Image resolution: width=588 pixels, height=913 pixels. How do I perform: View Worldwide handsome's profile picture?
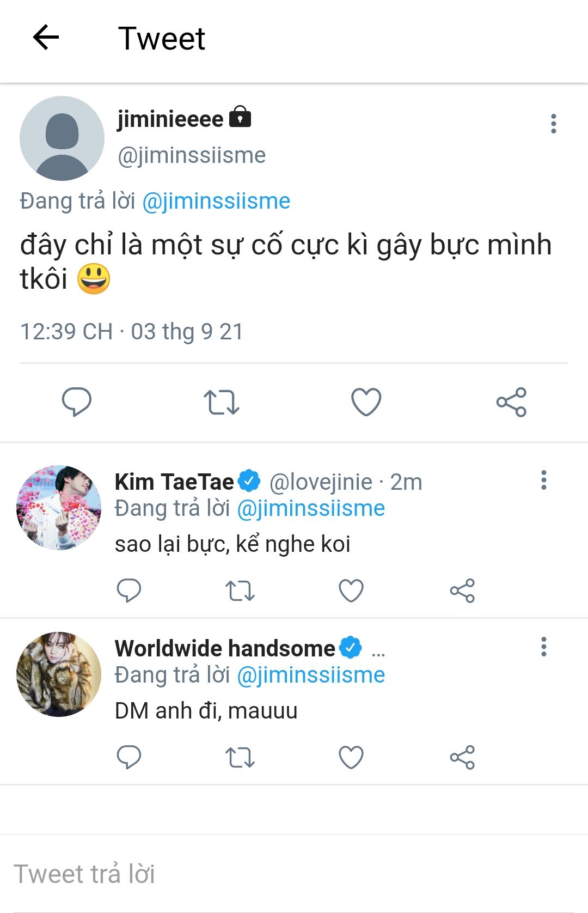pyautogui.click(x=59, y=674)
